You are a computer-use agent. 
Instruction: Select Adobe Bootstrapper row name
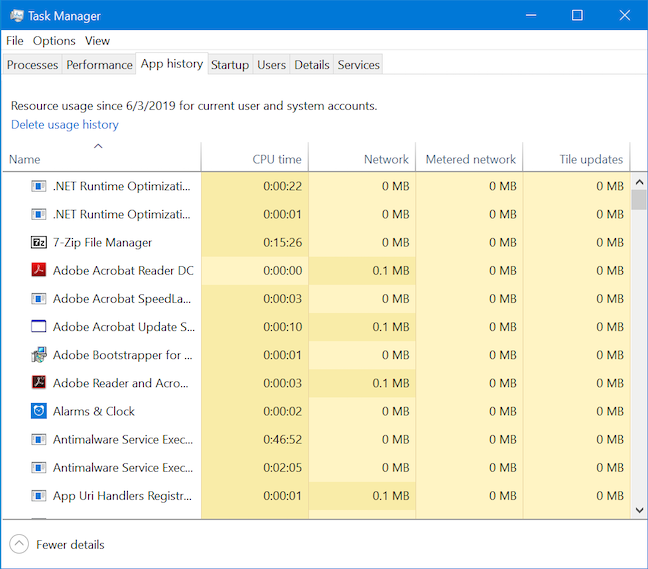123,355
